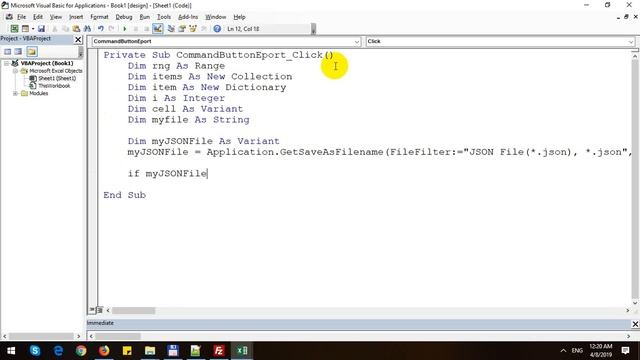The height and width of the screenshot is (360, 640).
Task: Click the End Sub line in the code
Action: point(124,195)
